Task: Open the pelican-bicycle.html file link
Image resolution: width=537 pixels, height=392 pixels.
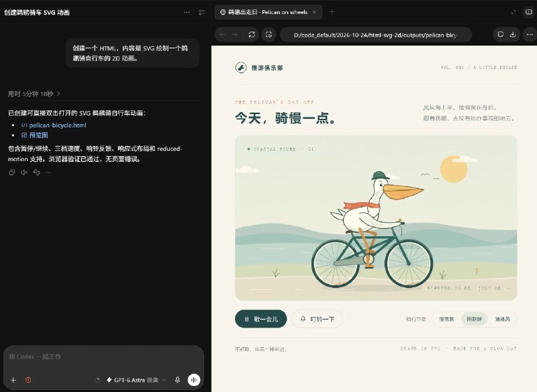Action: pyautogui.click(x=58, y=126)
